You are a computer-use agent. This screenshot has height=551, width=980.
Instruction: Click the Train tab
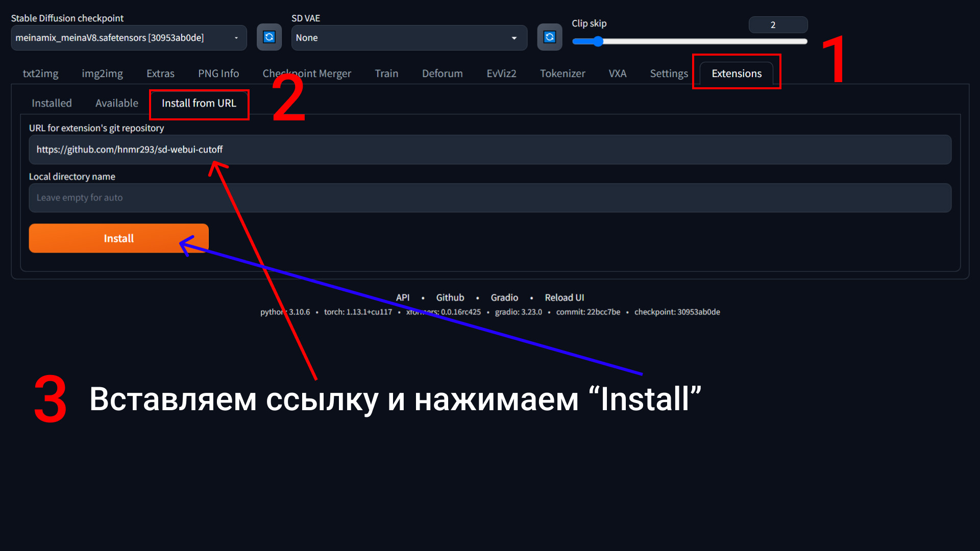click(x=387, y=73)
